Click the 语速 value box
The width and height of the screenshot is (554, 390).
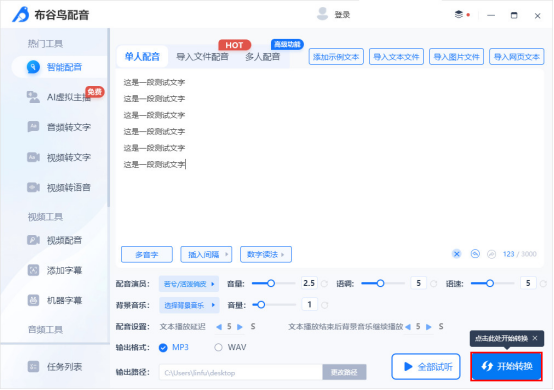528,283
